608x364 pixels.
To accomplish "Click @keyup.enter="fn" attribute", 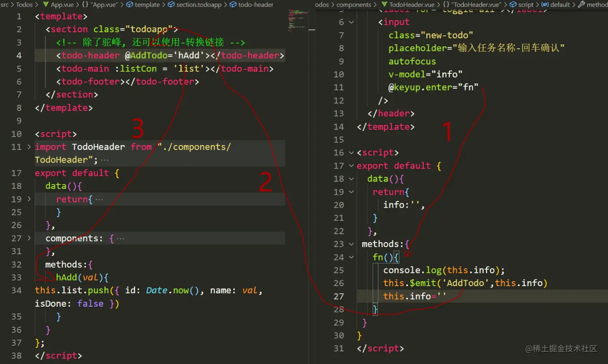I will [433, 87].
